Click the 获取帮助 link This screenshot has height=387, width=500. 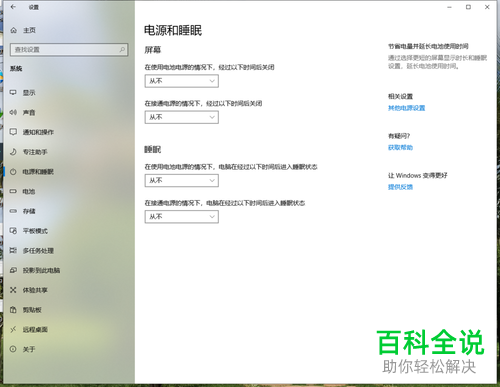pos(400,148)
